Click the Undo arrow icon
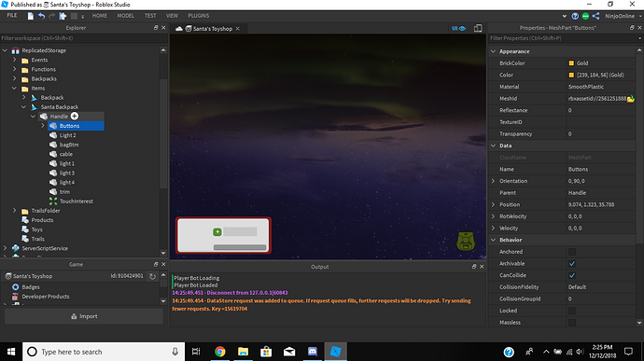 point(41,16)
